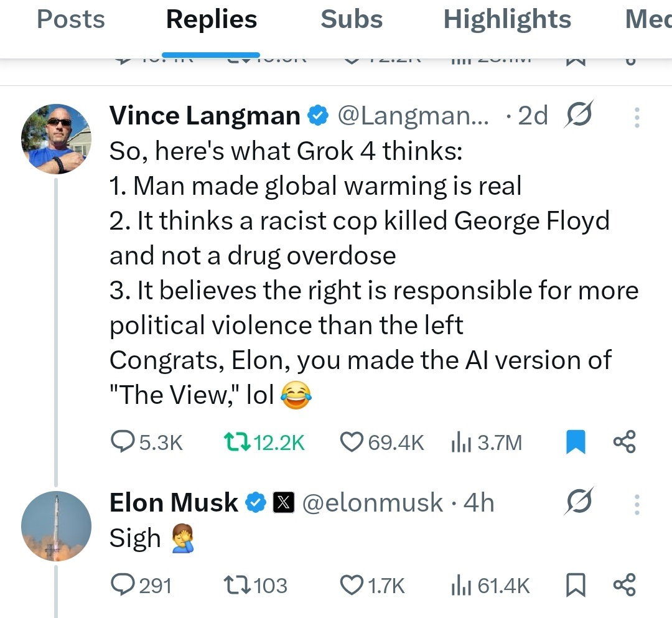Screen dimensions: 672x618
Task: Like Vince Langman's post
Action: pyautogui.click(x=352, y=442)
